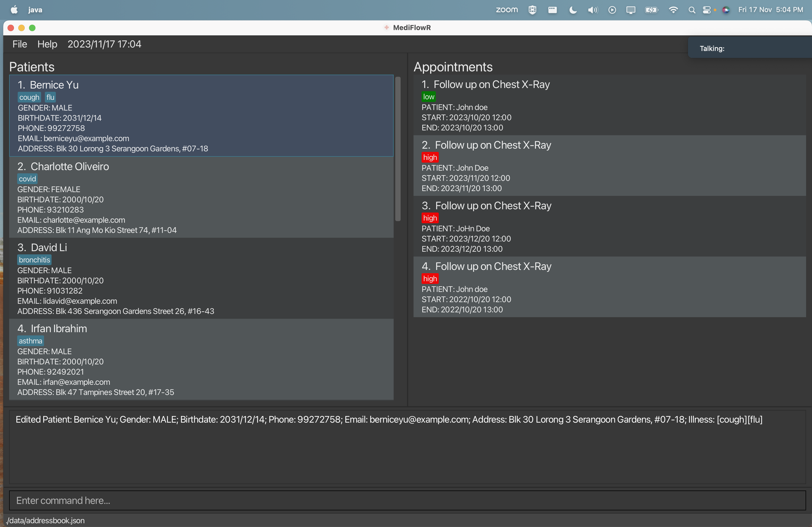Image resolution: width=812 pixels, height=527 pixels.
Task: Click the patient list scrollbar thumb
Action: click(397, 149)
